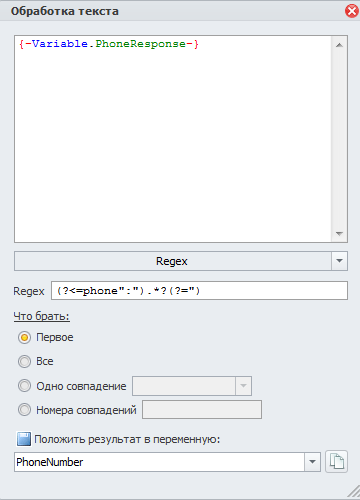Copy variable name with the copy icon

pyautogui.click(x=336, y=462)
